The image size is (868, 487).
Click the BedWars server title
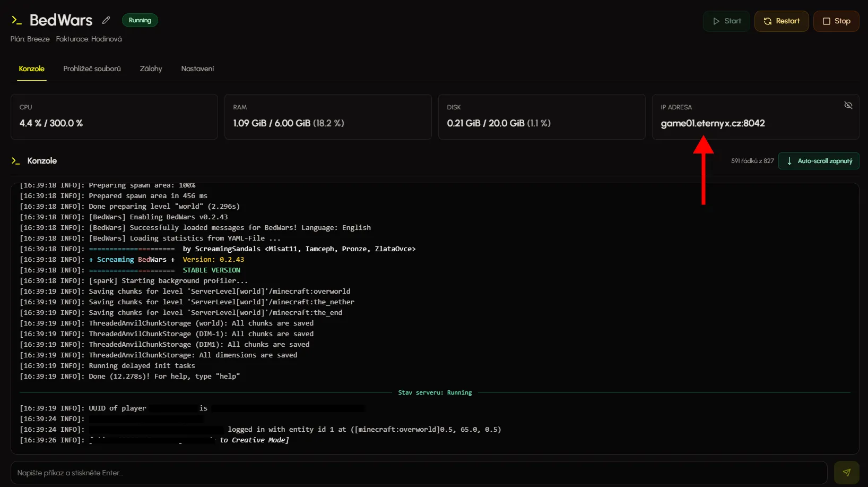coord(61,20)
